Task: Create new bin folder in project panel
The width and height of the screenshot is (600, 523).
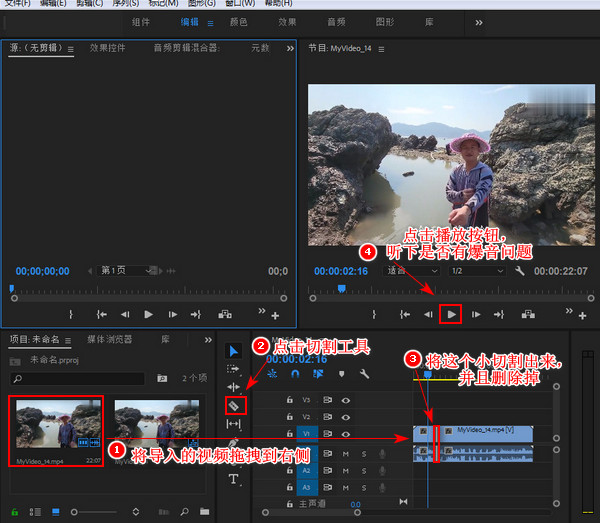Action: (205, 512)
